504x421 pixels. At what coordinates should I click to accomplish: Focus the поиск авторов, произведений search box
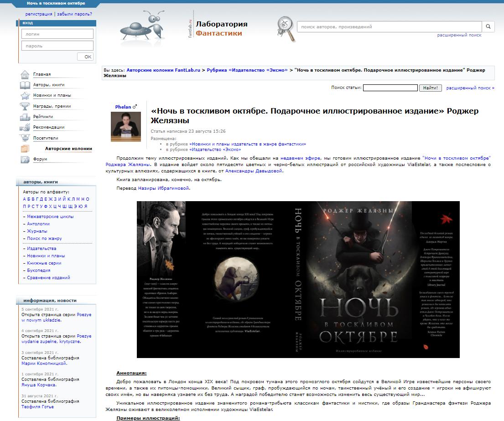[389, 26]
